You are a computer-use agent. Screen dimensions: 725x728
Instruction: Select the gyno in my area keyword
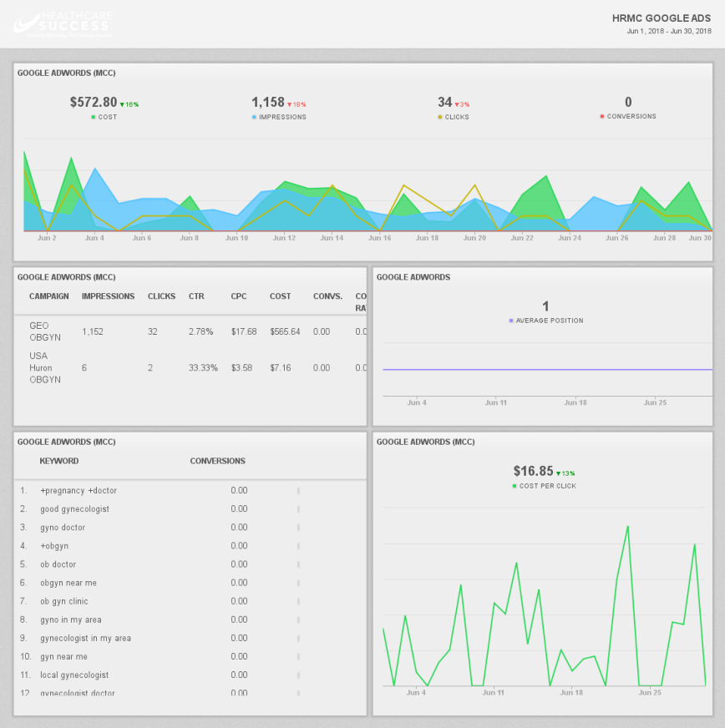[x=71, y=619]
